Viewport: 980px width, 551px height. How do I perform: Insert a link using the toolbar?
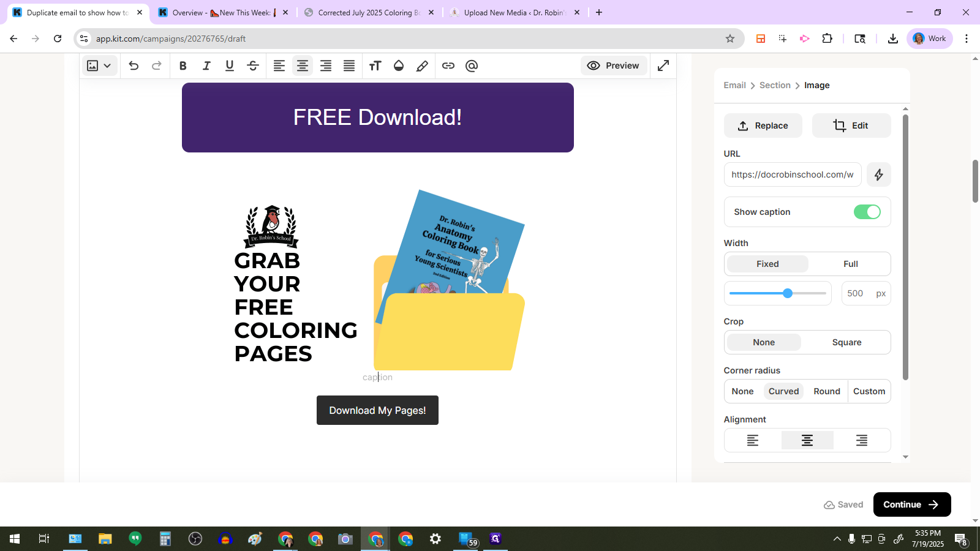coord(448,66)
